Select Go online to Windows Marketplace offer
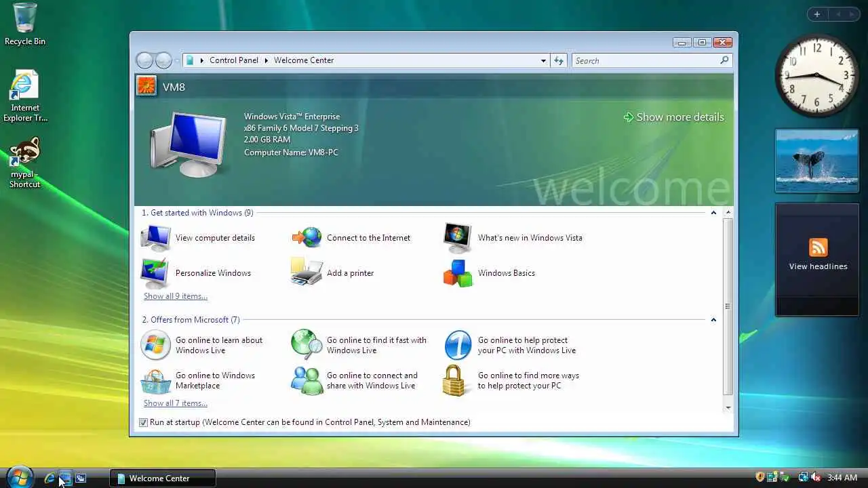This screenshot has height=488, width=868. [198, 380]
